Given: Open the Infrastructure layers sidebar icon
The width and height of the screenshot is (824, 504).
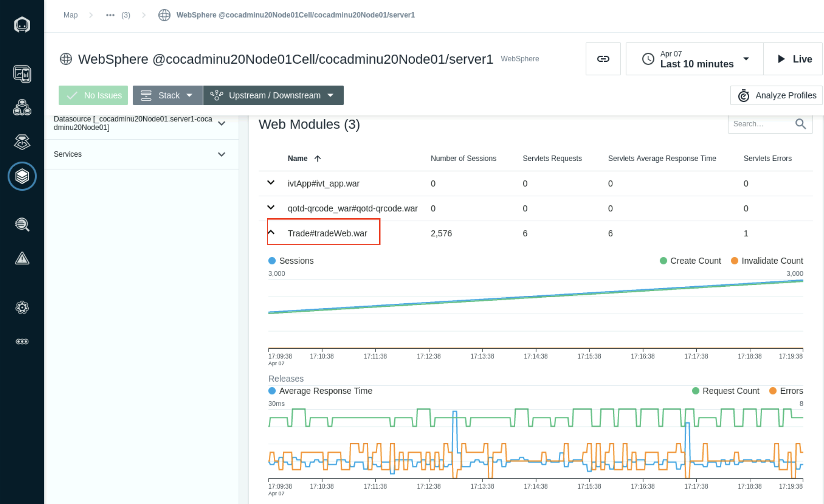Looking at the screenshot, I should pyautogui.click(x=22, y=176).
